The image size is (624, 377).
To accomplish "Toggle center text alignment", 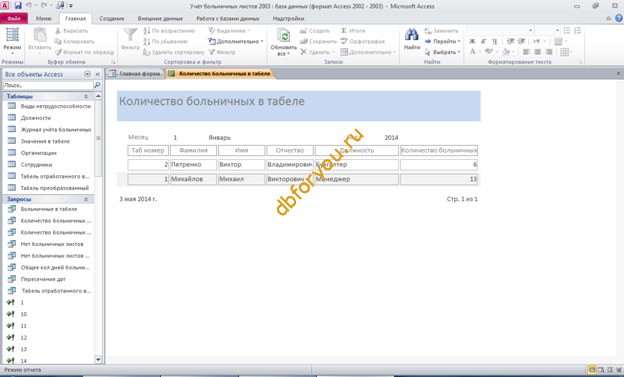I will click(x=537, y=52).
